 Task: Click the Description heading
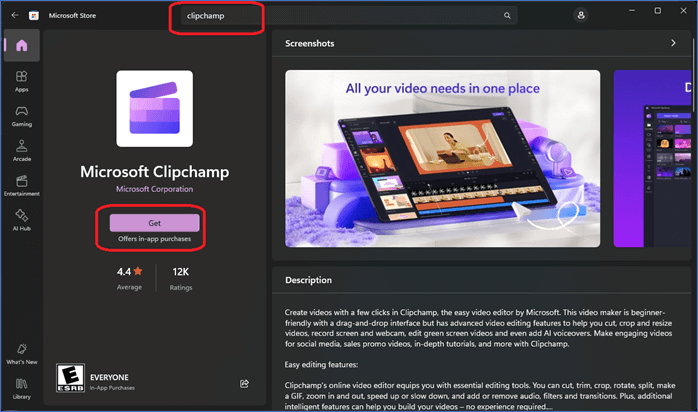308,280
